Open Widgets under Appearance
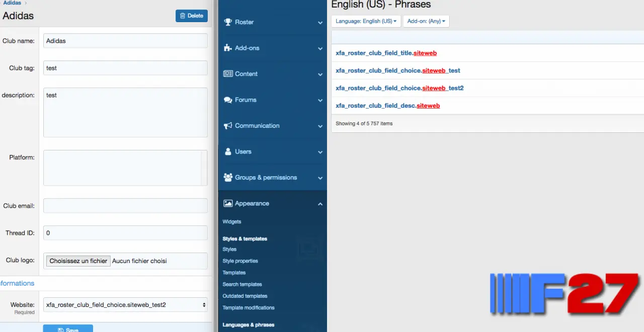644x332 pixels. point(232,221)
